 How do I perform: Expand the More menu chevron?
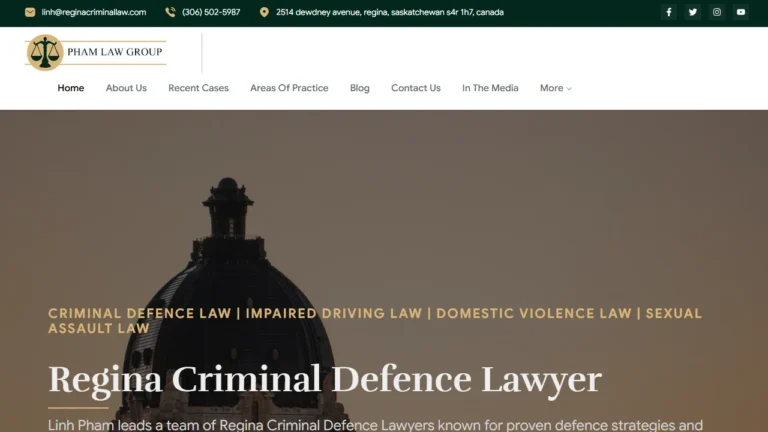coord(569,89)
